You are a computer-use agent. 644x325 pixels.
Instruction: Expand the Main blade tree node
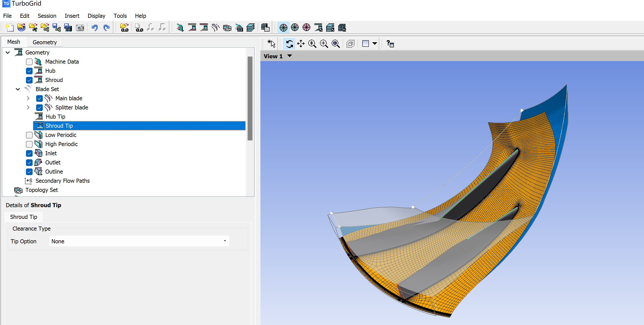tap(28, 98)
